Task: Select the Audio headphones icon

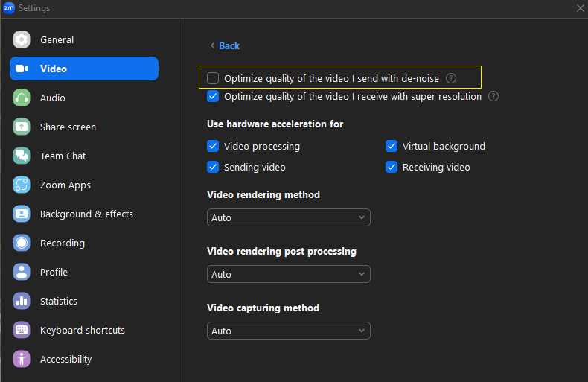Action: 22,98
